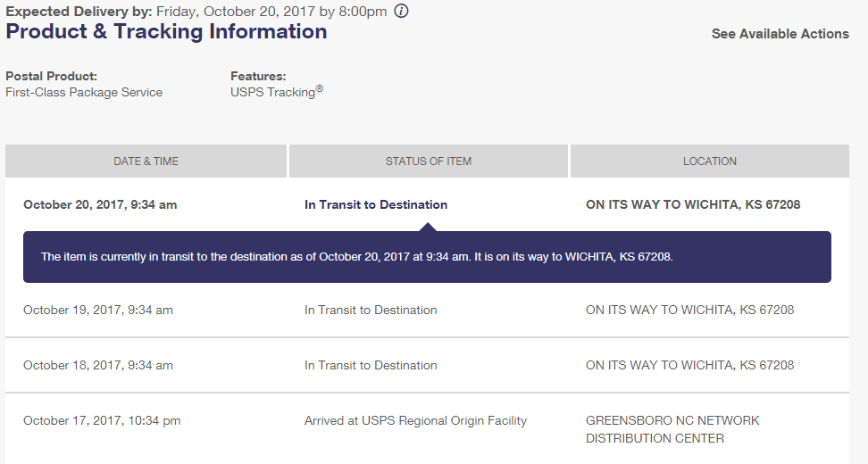
Task: Click the bold In Transit to Destination status
Action: [x=376, y=204]
